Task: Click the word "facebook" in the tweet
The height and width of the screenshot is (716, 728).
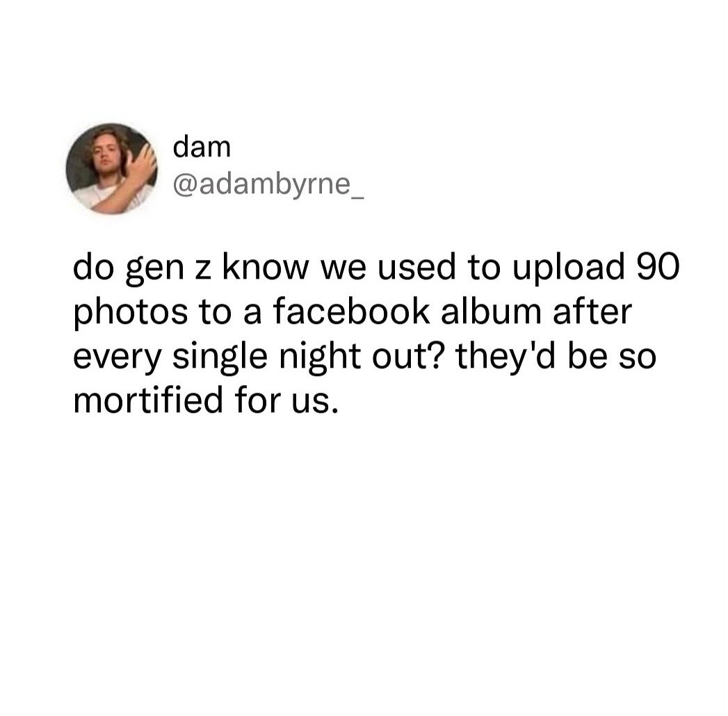Action: pos(351,312)
